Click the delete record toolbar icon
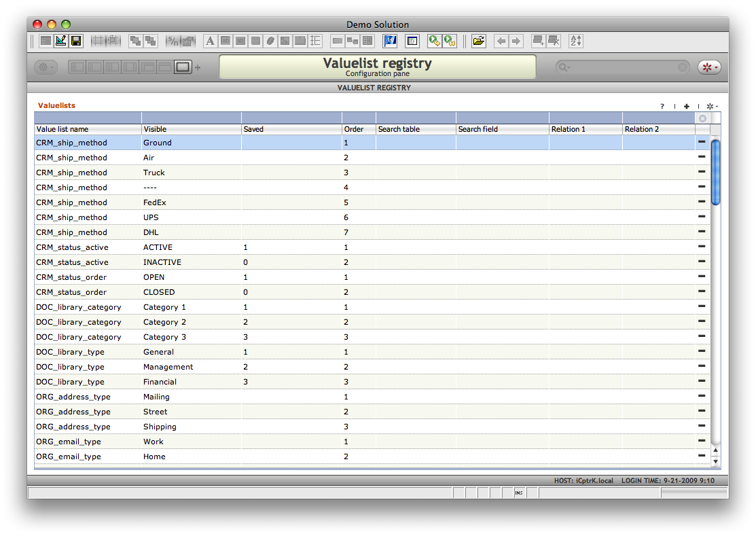756x536 pixels. pyautogui.click(x=554, y=41)
